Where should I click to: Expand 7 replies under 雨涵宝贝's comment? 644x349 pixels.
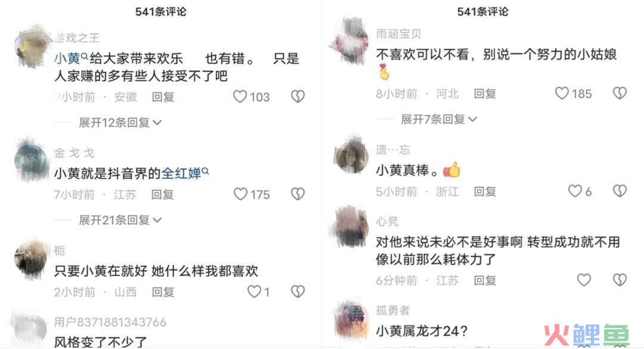click(x=439, y=119)
